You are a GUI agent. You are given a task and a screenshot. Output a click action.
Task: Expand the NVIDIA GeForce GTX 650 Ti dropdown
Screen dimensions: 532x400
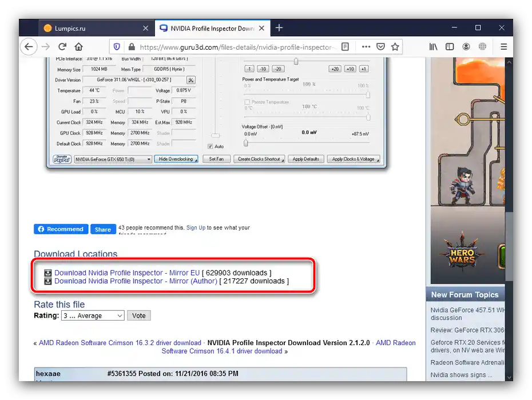[113, 159]
